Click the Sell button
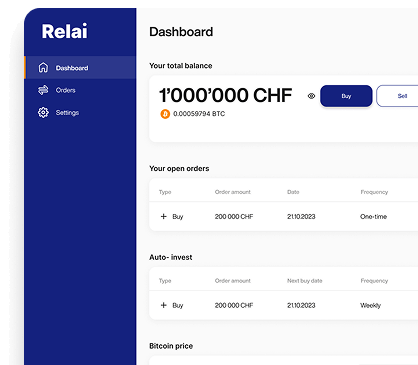418x365 pixels. (397, 96)
